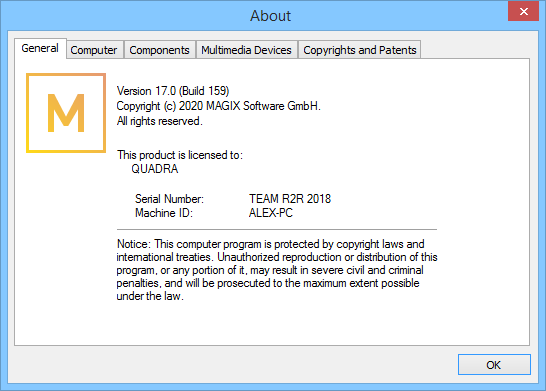Viewport: 546px width, 391px height.
Task: Click the horizontal separator above the Notice
Action: (x=277, y=229)
